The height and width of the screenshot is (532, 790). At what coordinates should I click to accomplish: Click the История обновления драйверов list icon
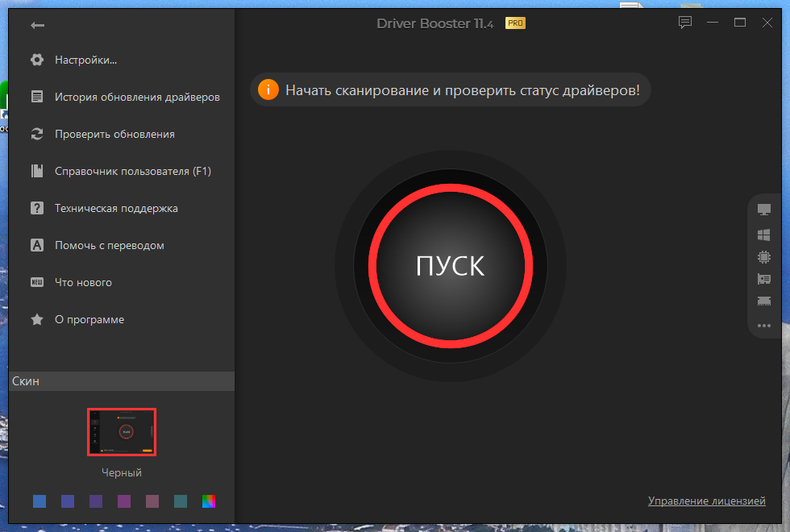coord(37,97)
